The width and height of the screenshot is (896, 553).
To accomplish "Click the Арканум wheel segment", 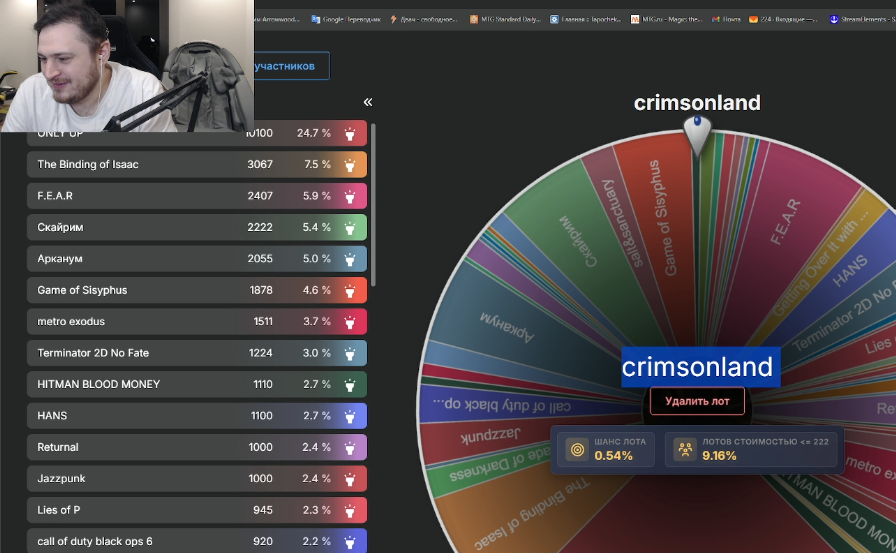I will coord(507,327).
